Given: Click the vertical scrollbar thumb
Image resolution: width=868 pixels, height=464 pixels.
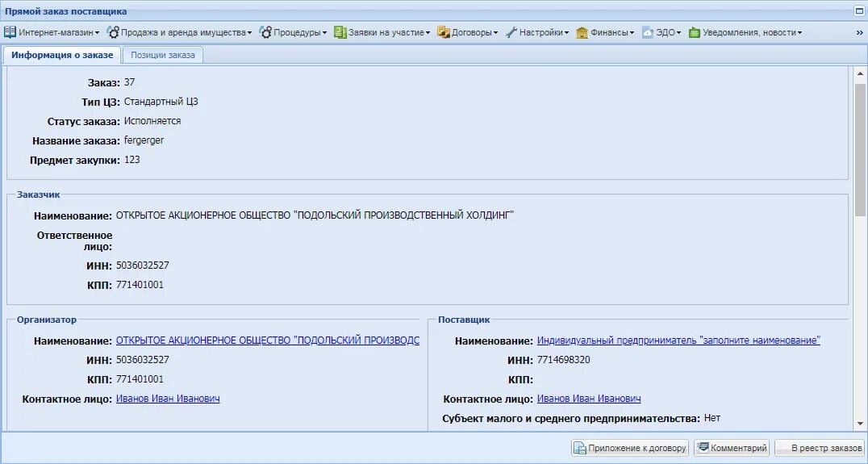Looking at the screenshot, I should coord(860,149).
